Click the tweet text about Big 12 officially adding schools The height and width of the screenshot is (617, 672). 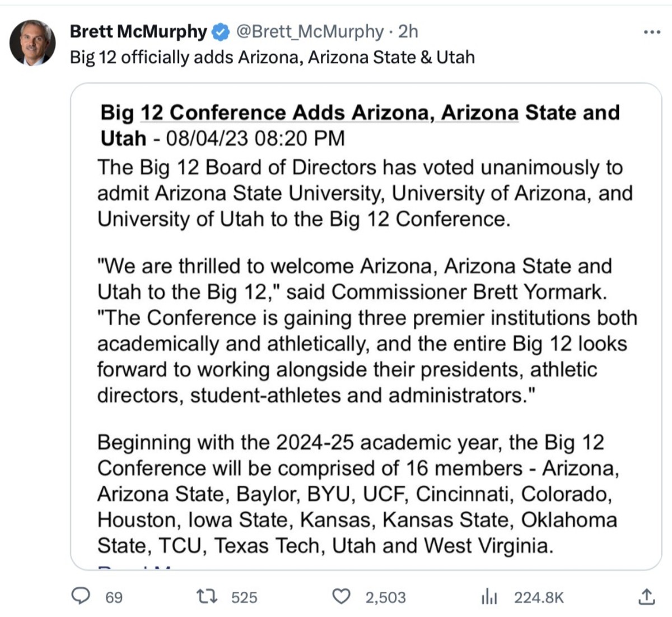pos(272,57)
